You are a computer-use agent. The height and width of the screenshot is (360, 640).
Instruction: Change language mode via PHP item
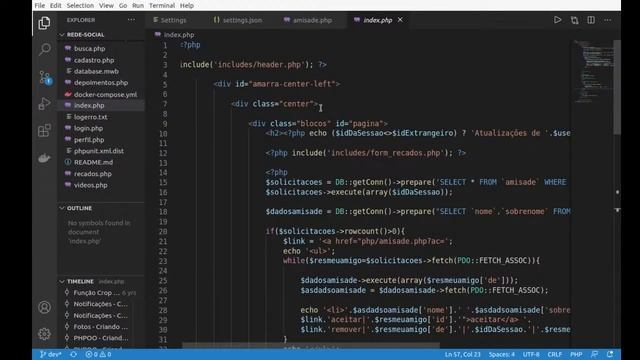click(x=576, y=354)
